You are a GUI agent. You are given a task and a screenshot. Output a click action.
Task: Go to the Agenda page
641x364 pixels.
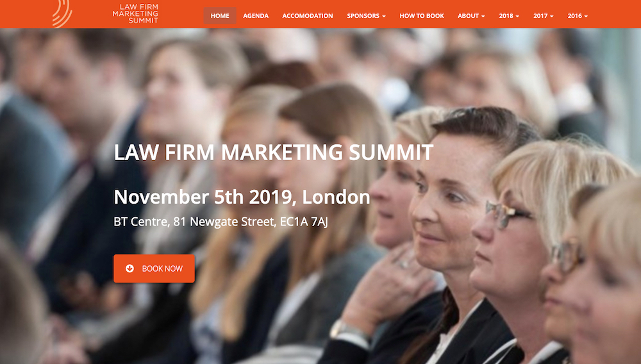pyautogui.click(x=256, y=15)
